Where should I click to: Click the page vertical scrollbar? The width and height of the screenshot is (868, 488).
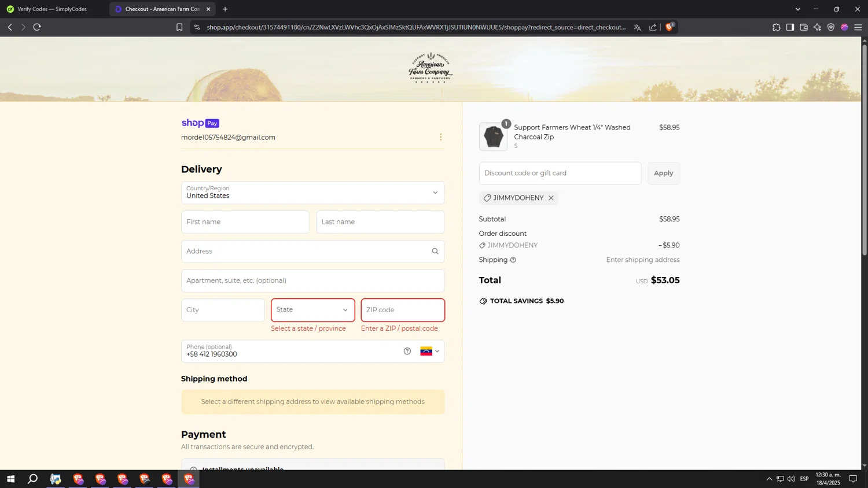(865, 150)
